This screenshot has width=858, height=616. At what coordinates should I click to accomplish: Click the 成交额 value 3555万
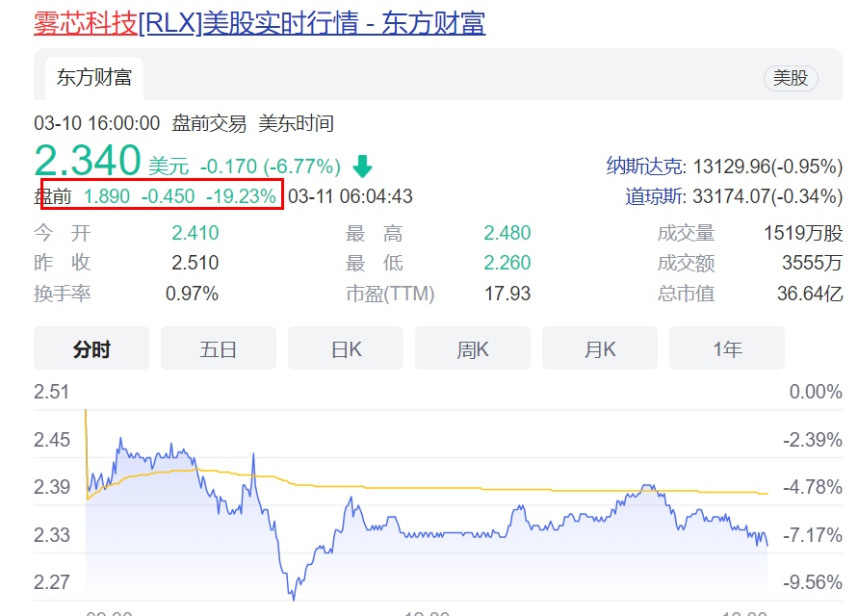(x=812, y=263)
